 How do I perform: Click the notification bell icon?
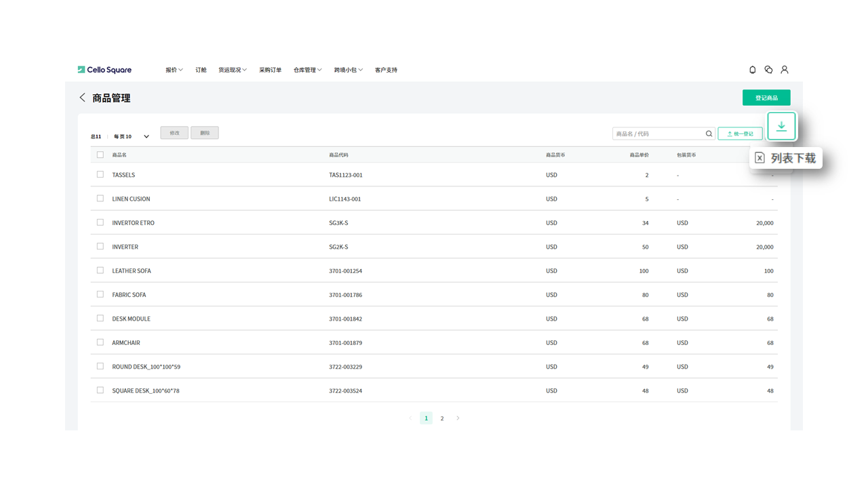tap(752, 70)
